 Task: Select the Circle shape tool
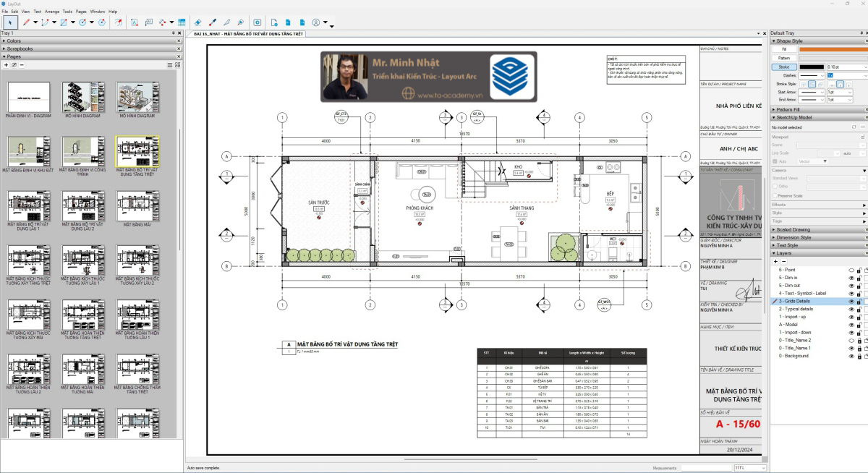pos(82,22)
